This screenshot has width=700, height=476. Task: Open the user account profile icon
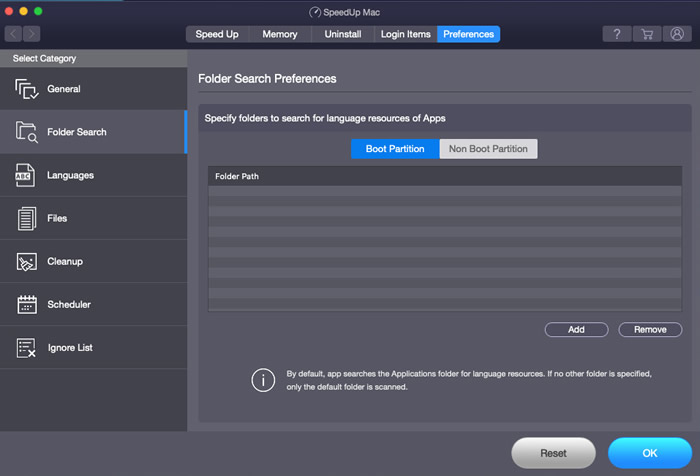coord(677,34)
